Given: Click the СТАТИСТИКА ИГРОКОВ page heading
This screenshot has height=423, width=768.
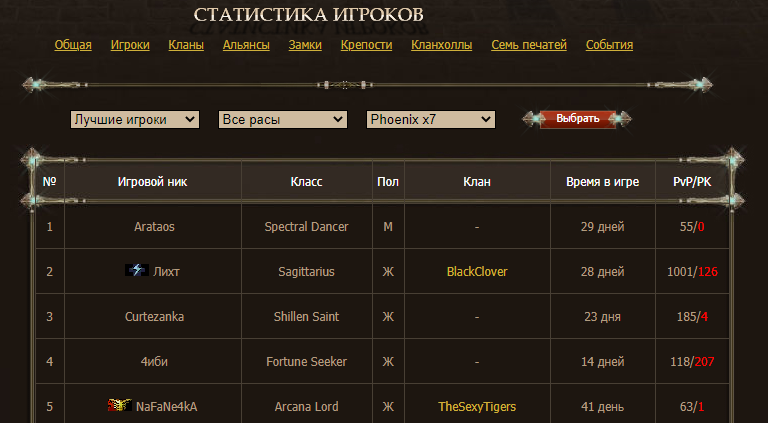Looking at the screenshot, I should 308,15.
